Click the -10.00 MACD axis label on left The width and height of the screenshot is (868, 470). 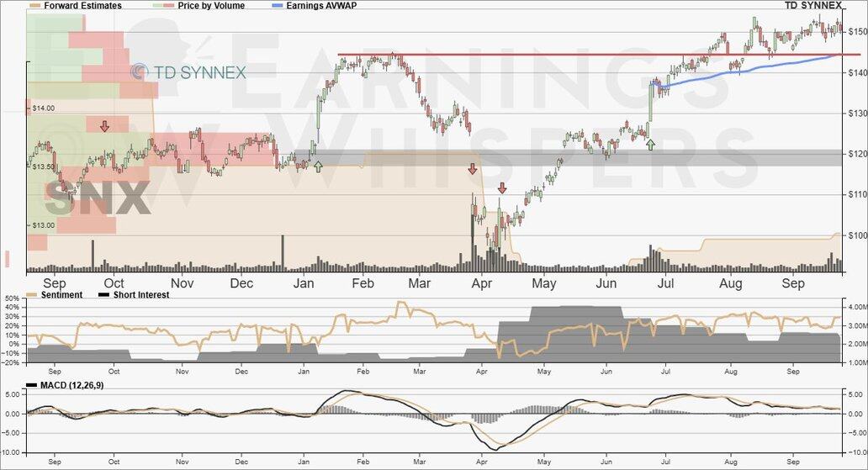coord(11,453)
